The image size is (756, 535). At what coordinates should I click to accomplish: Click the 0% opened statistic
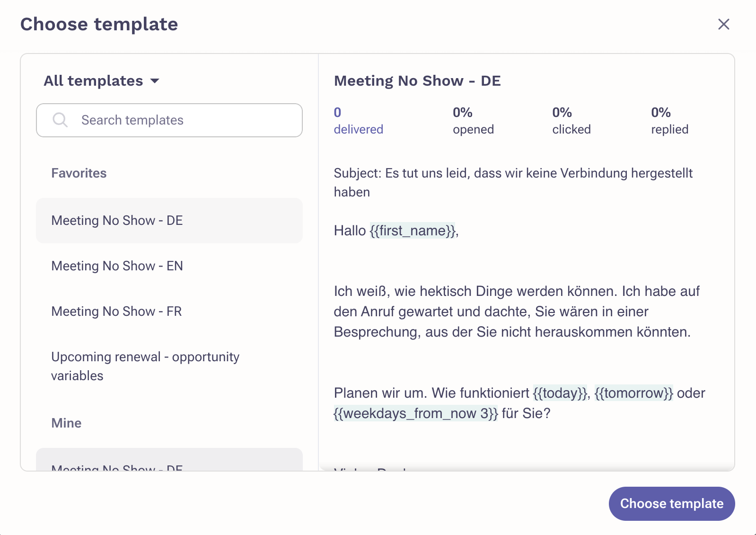473,121
